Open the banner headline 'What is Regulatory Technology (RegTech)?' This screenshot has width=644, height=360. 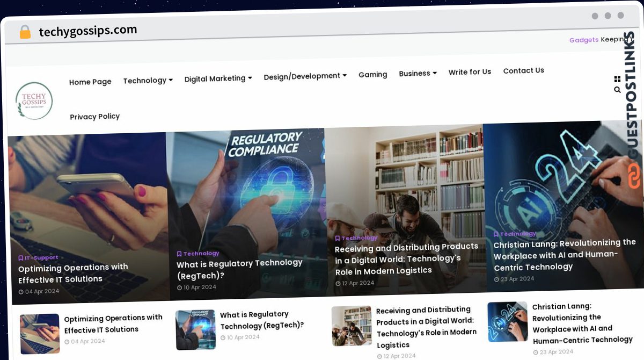click(x=240, y=269)
